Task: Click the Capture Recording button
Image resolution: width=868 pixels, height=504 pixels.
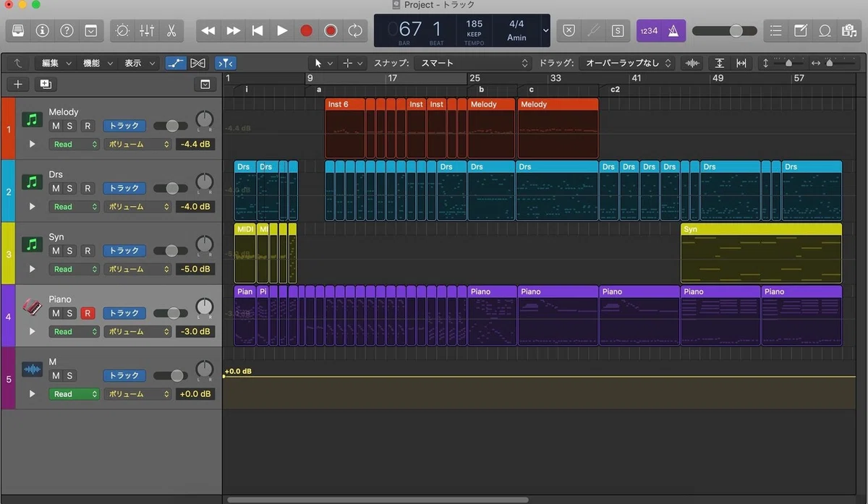Action: (331, 30)
